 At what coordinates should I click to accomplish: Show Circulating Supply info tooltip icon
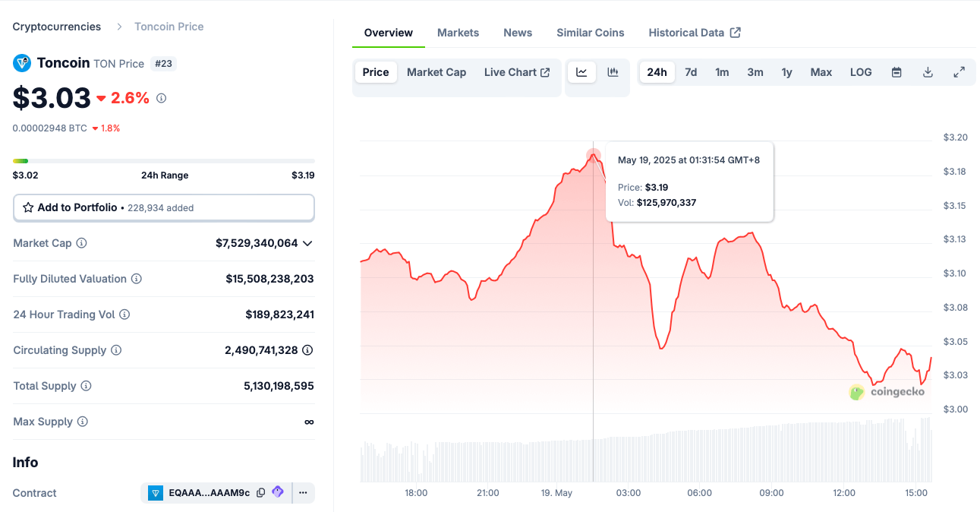[x=116, y=350]
